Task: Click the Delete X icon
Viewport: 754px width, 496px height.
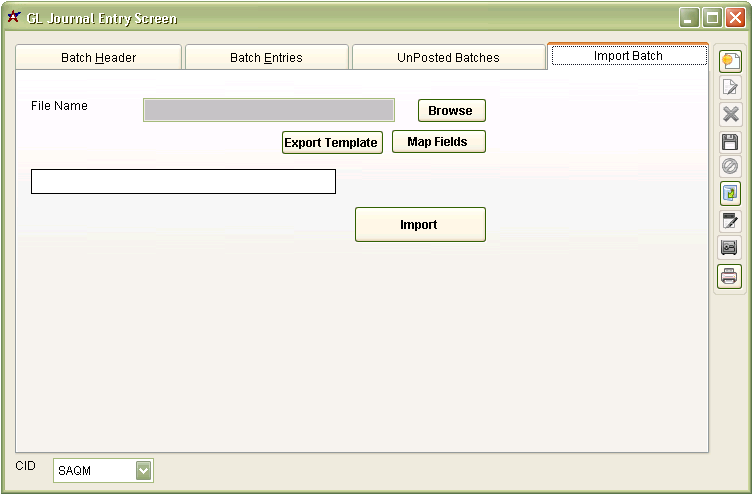Action: coord(730,114)
